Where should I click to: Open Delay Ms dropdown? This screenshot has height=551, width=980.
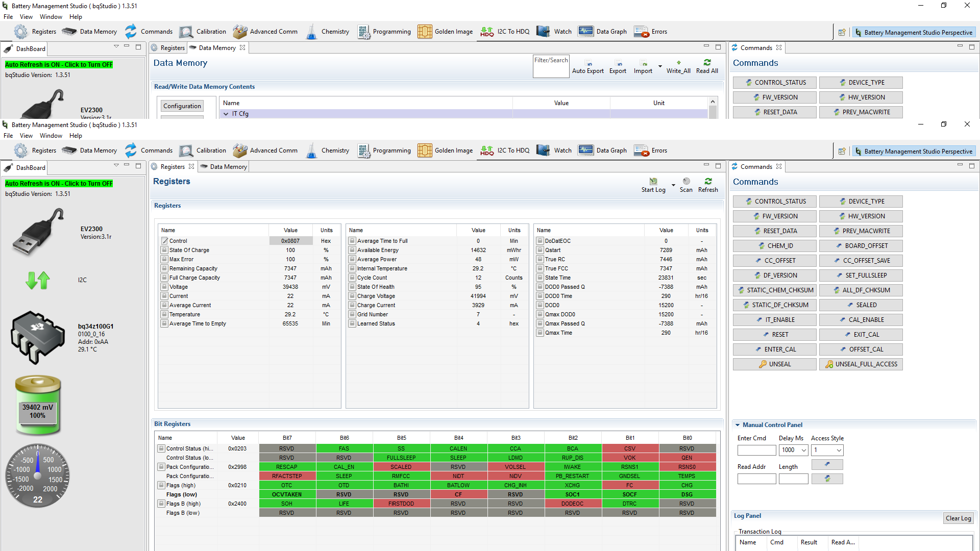click(804, 450)
